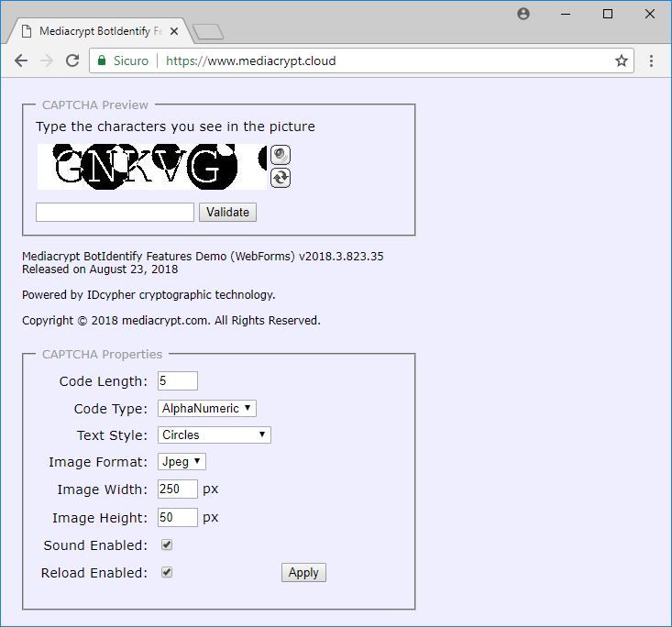Reload the page with the browser refresh icon

pyautogui.click(x=72, y=60)
